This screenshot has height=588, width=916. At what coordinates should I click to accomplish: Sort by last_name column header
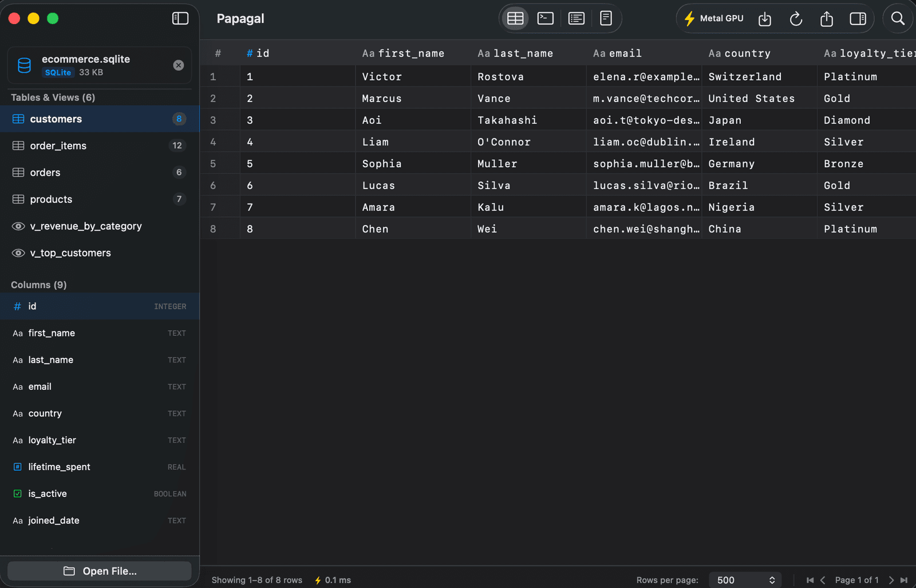click(528, 53)
